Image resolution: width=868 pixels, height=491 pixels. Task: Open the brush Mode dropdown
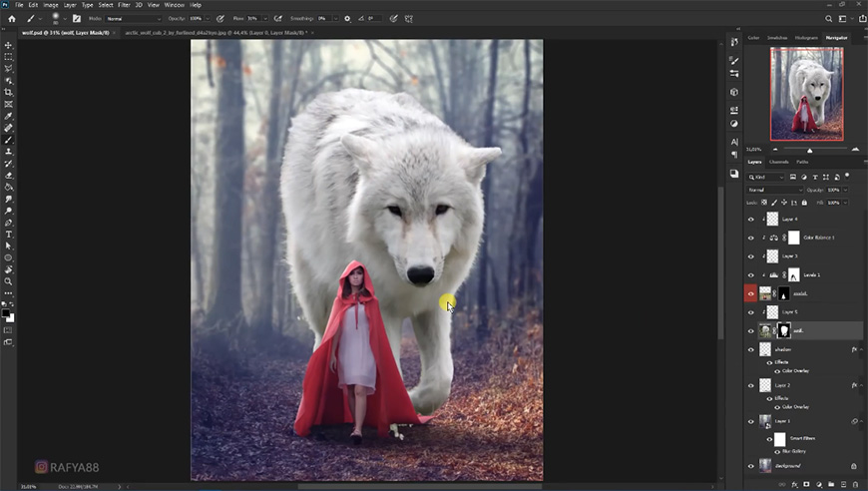(134, 19)
